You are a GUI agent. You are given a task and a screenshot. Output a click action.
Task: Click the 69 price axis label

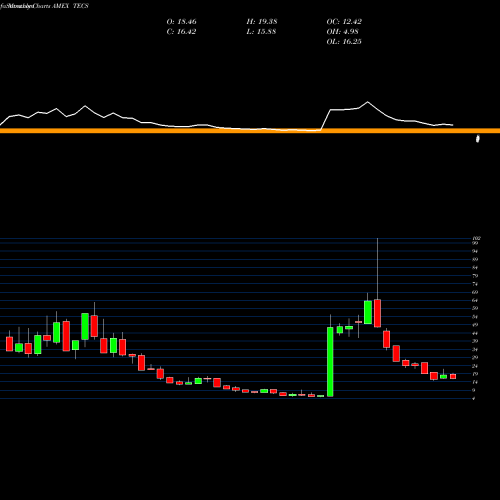tap(475, 292)
